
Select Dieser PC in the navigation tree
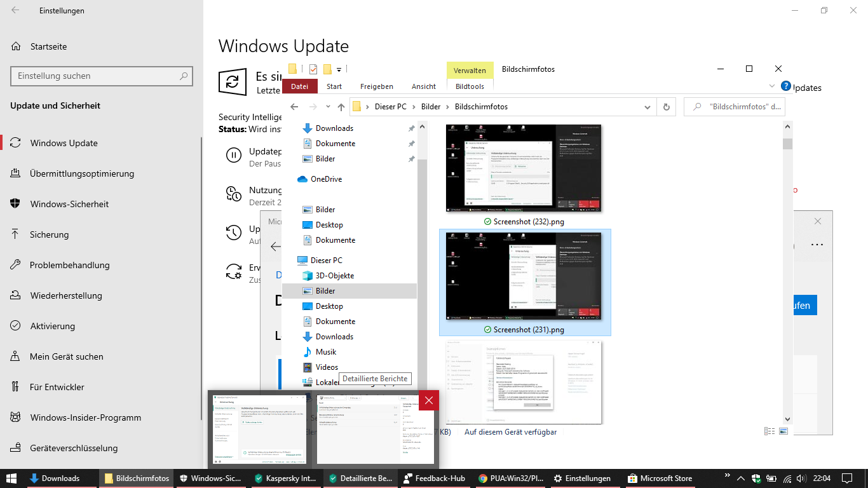tap(327, 261)
